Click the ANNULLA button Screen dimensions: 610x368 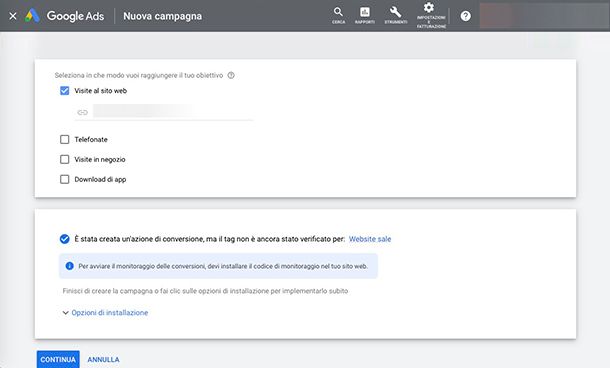[x=103, y=359]
